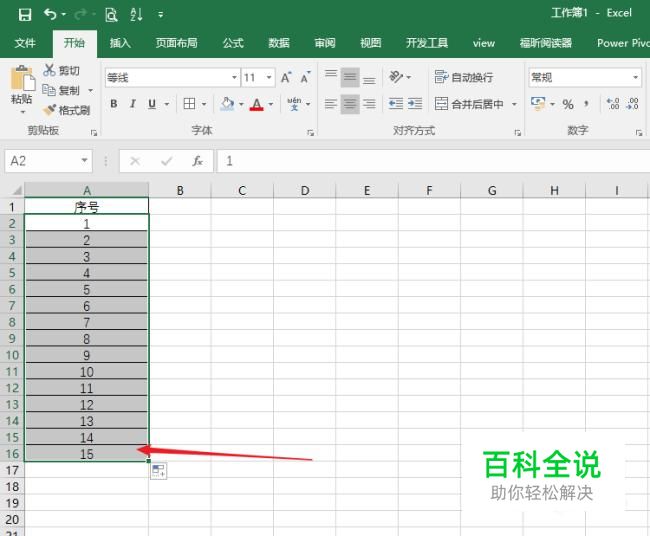Click the confirm checkmark in formula bar
650x536 pixels.
click(x=167, y=161)
